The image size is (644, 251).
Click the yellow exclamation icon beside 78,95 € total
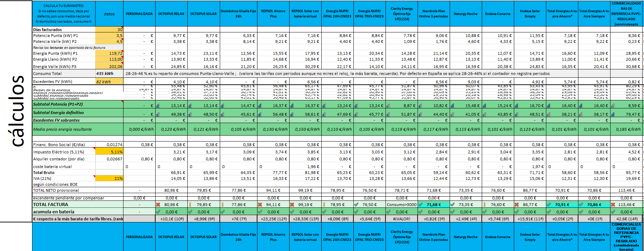pyautogui.click(x=324, y=205)
